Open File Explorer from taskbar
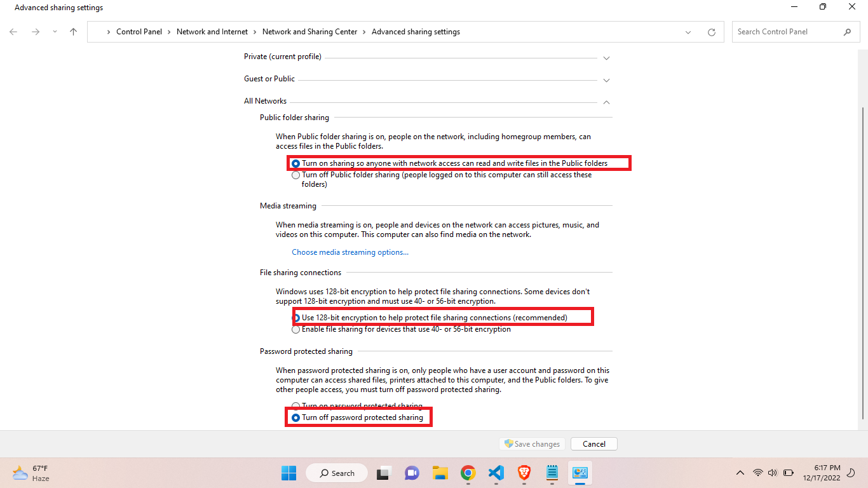The image size is (868, 488). [x=440, y=473]
